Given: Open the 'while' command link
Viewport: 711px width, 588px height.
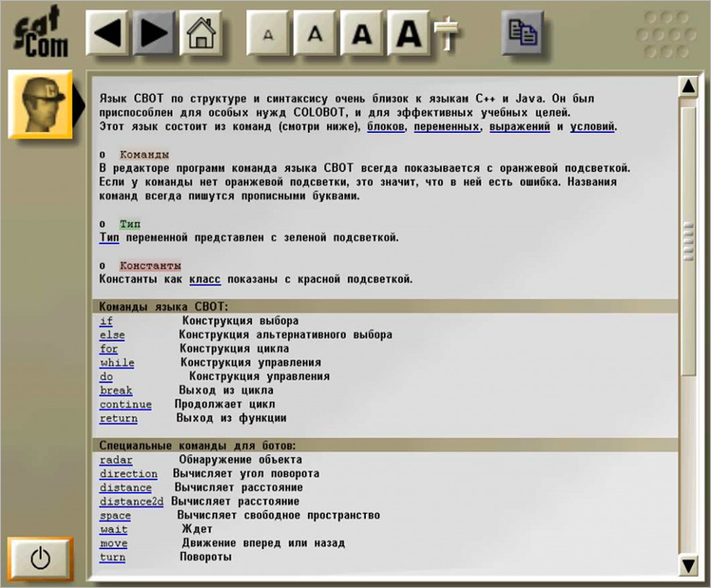Looking at the screenshot, I should click(x=117, y=362).
